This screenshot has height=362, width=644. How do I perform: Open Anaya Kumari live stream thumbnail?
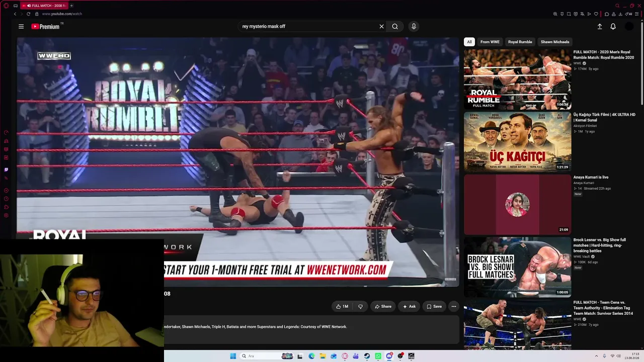[x=517, y=205]
